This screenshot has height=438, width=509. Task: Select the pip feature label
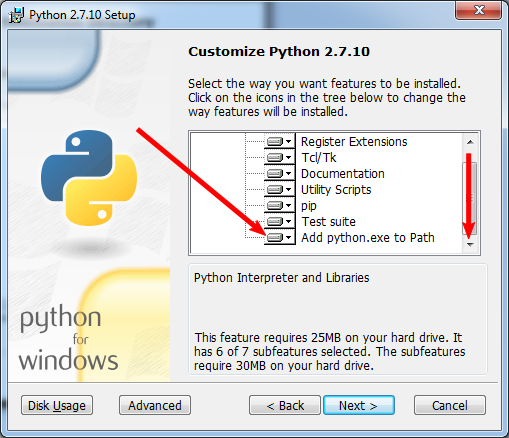pyautogui.click(x=309, y=206)
